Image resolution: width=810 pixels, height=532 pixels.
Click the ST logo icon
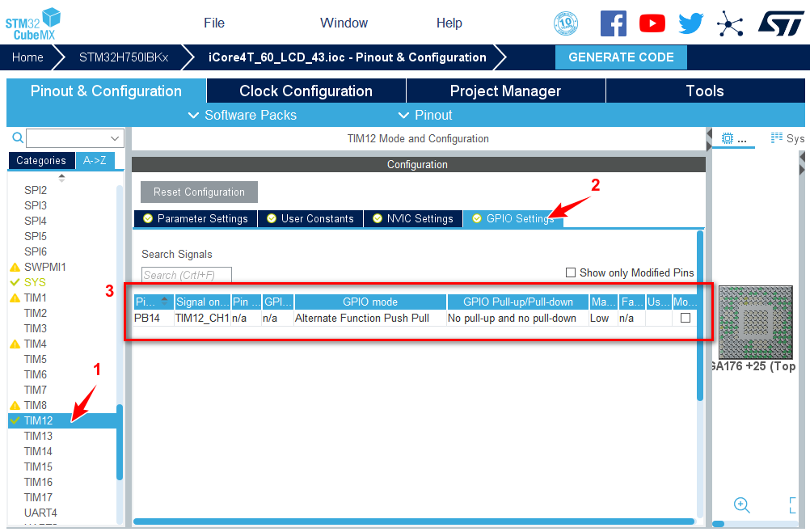(781, 23)
